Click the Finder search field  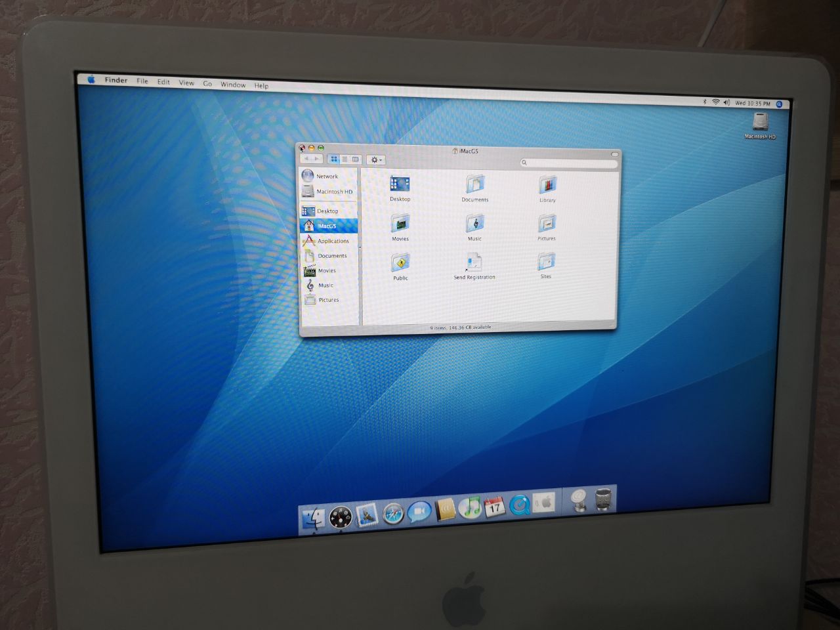[568, 163]
